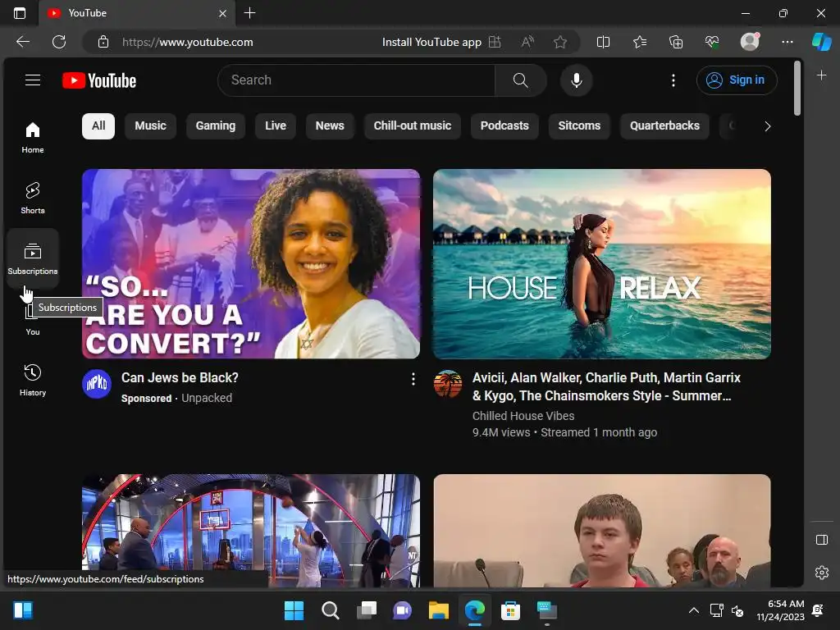Add a sidebar app with plus
Screen dimensions: 840x630
click(x=822, y=75)
